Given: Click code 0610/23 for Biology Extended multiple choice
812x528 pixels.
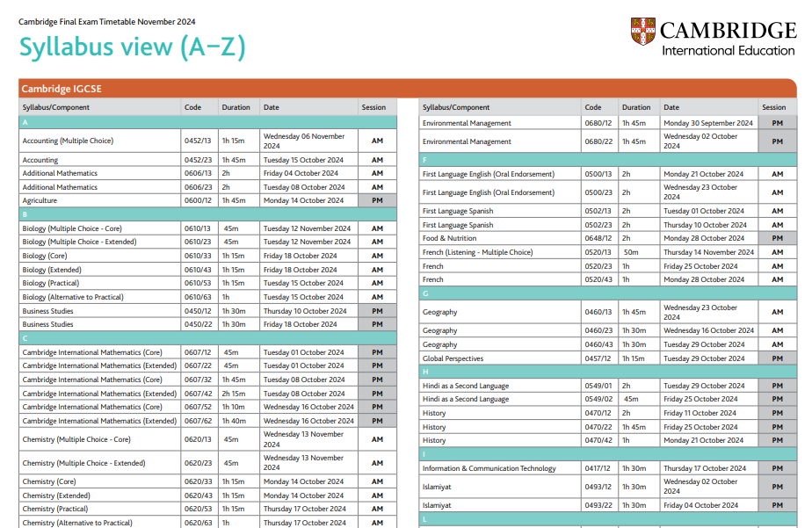Looking at the screenshot, I should coord(198,242).
